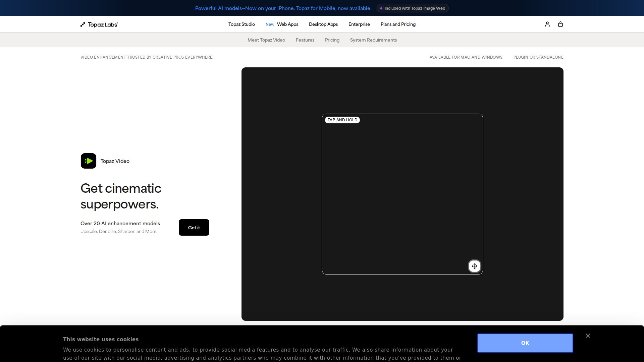Open the Topaz Studio menu

241,24
